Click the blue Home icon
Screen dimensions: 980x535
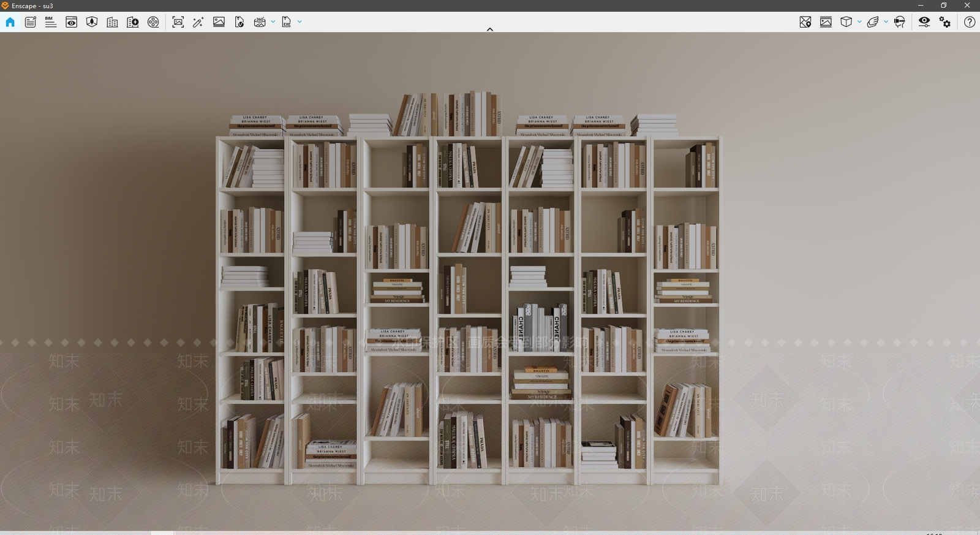[x=10, y=22]
